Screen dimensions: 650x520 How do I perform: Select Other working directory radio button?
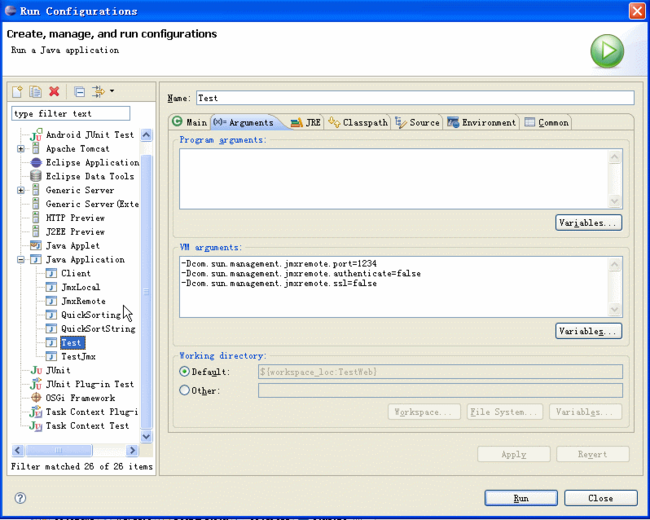(184, 390)
